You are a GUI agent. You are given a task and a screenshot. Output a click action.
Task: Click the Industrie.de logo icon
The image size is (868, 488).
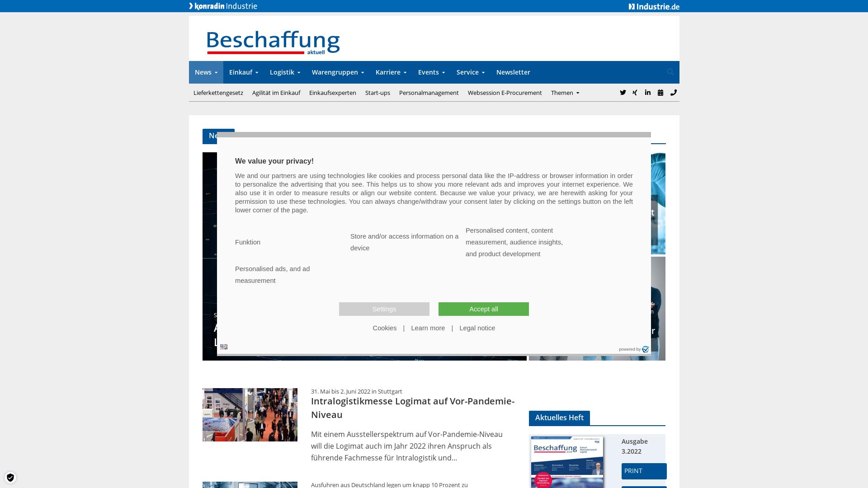pos(654,6)
